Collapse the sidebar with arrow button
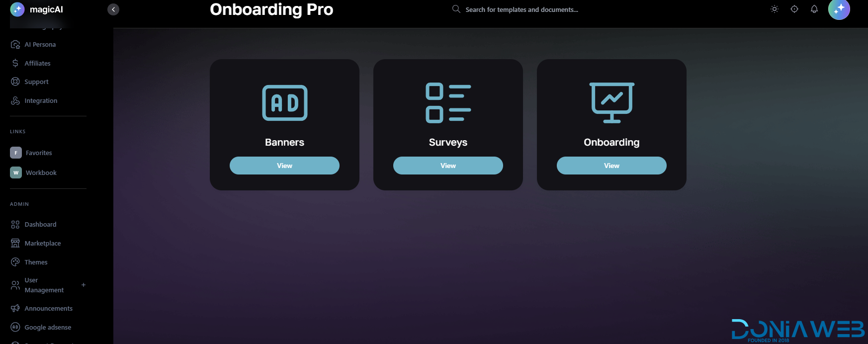This screenshot has height=344, width=868. click(113, 9)
